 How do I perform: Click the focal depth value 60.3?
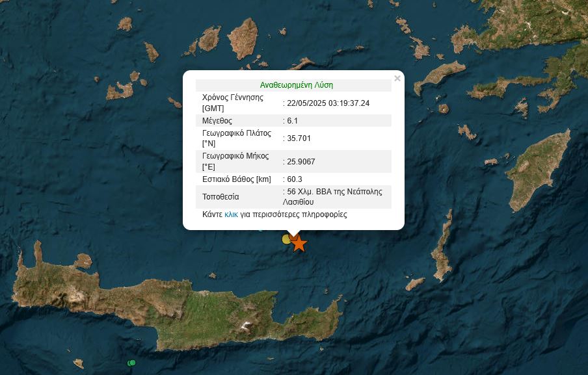point(294,179)
